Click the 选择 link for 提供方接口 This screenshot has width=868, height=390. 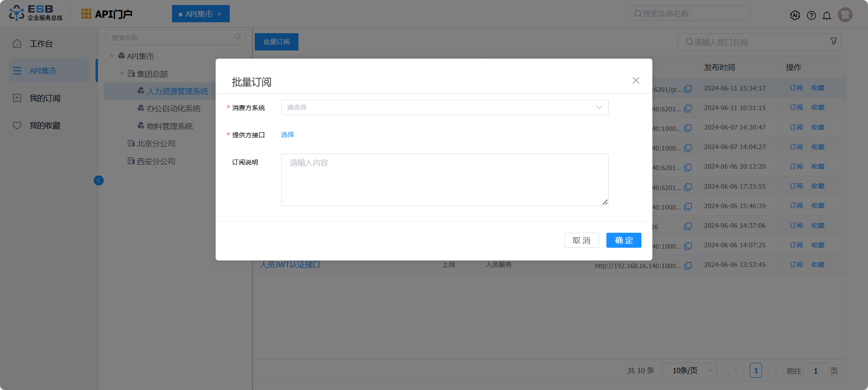288,135
